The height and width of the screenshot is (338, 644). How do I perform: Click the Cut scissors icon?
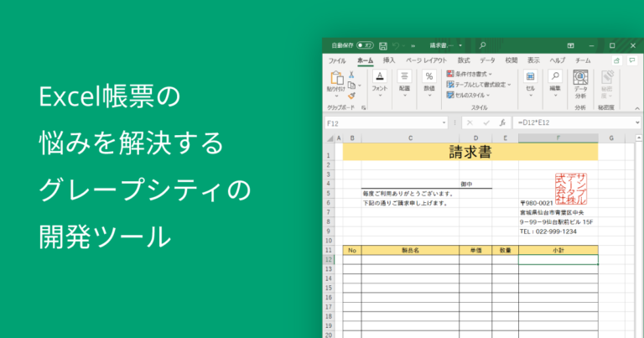(x=351, y=75)
